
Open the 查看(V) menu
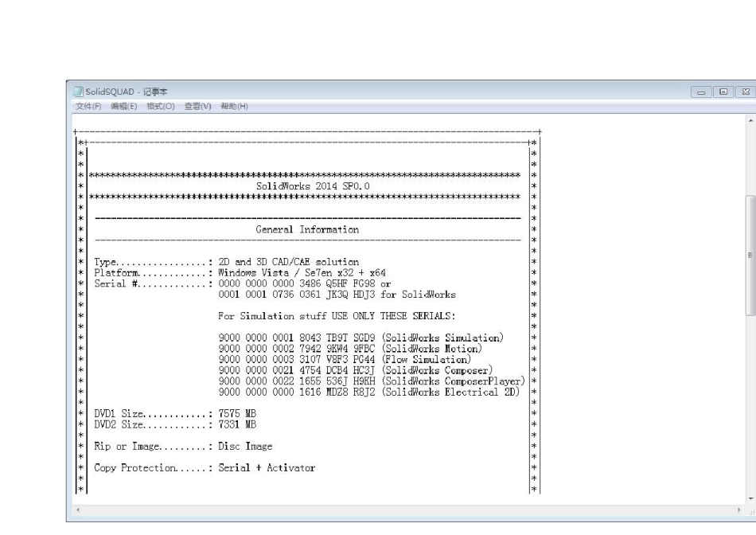coord(197,106)
